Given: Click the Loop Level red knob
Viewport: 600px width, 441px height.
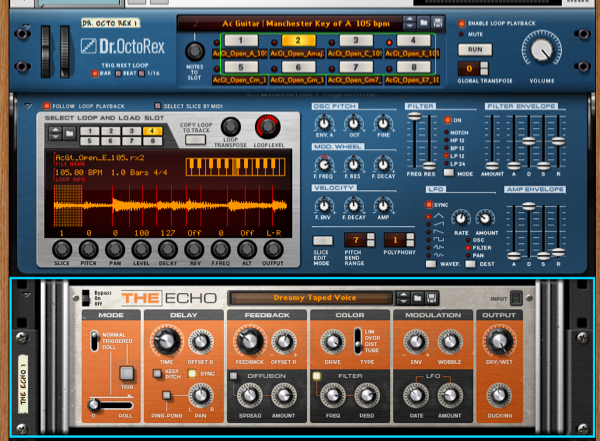Looking at the screenshot, I should click(268, 126).
